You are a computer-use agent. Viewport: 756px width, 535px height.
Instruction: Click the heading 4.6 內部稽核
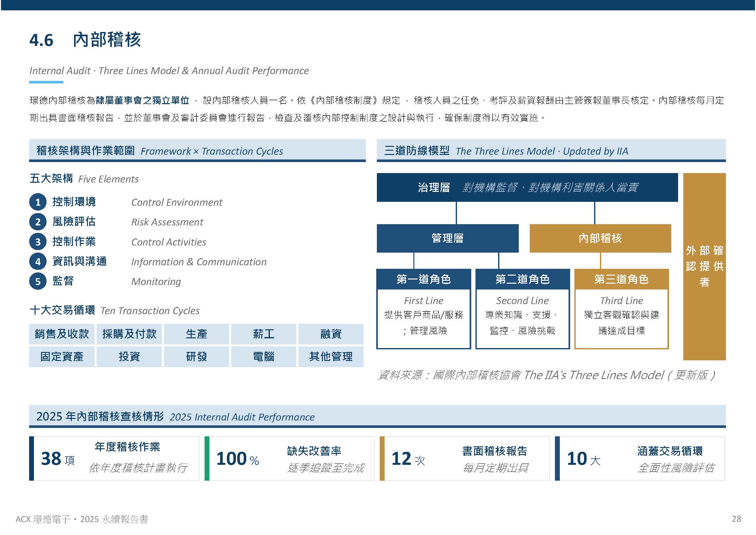pyautogui.click(x=85, y=40)
